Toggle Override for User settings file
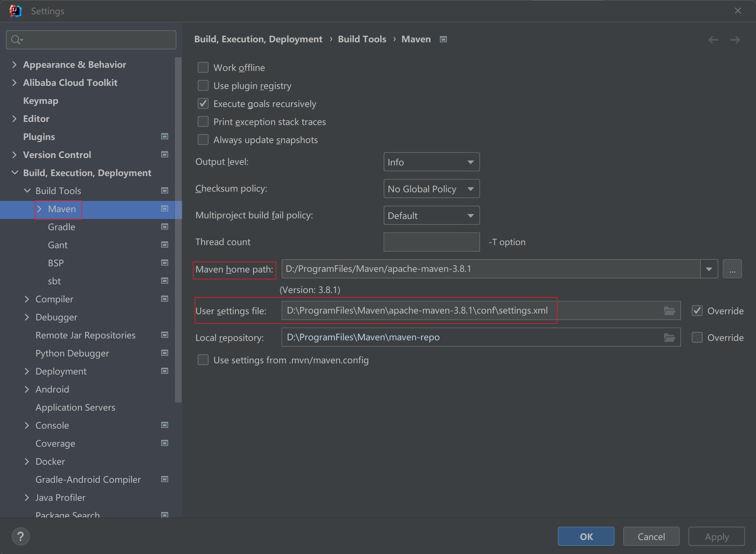The image size is (756, 554). [x=697, y=311]
